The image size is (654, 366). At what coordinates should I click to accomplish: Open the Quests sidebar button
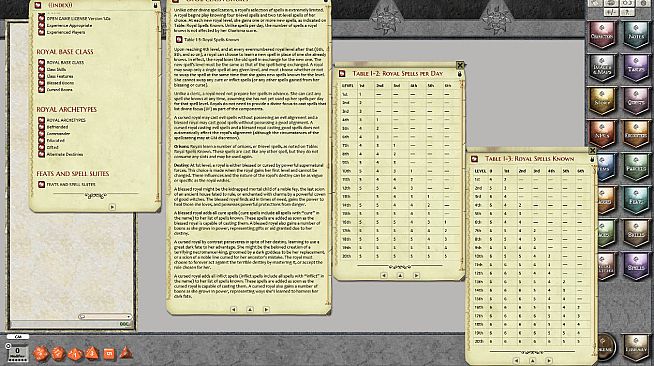636,100
